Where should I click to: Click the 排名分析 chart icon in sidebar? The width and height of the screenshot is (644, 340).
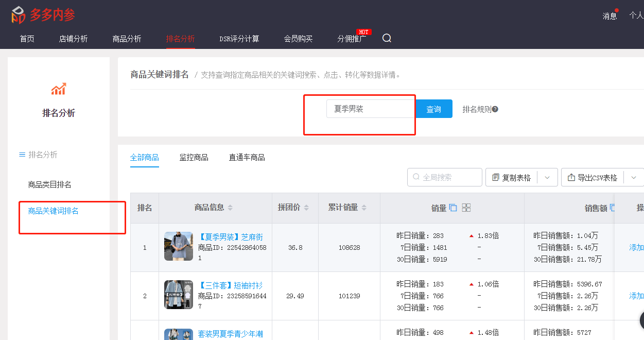click(x=58, y=89)
